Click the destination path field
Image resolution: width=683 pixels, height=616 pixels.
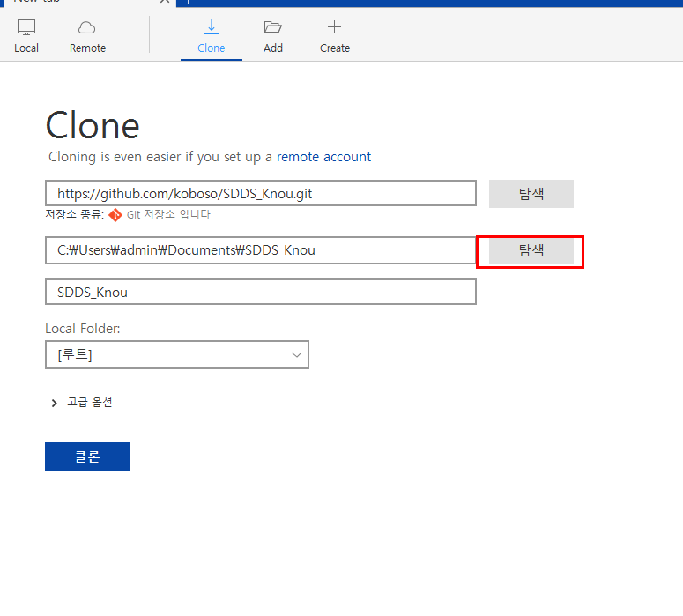(261, 250)
